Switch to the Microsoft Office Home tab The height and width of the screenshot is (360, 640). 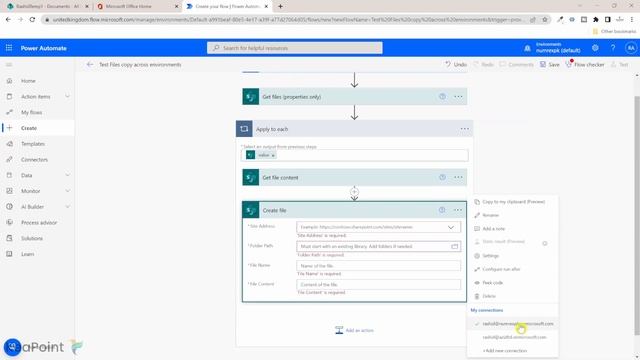point(138,6)
